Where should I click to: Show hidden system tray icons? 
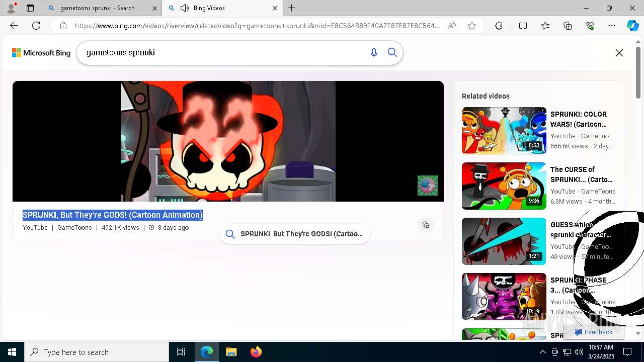542,352
